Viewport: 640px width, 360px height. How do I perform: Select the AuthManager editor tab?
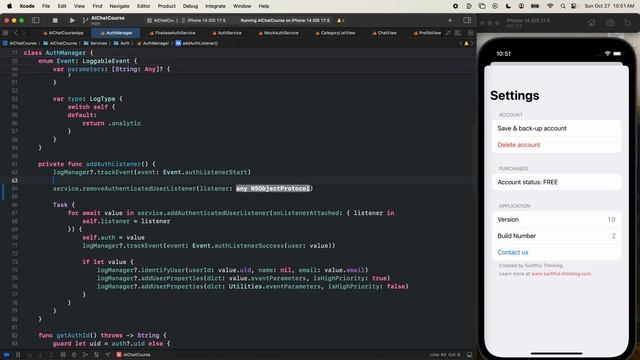click(116, 33)
